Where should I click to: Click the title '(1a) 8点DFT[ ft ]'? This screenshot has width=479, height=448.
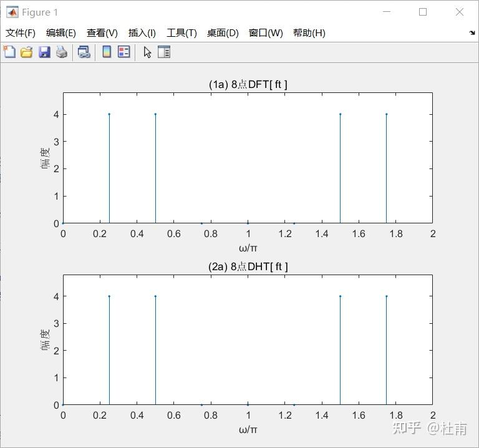(248, 84)
